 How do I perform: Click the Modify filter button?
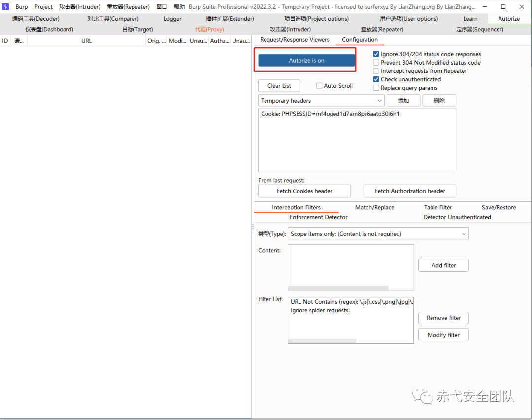click(443, 335)
